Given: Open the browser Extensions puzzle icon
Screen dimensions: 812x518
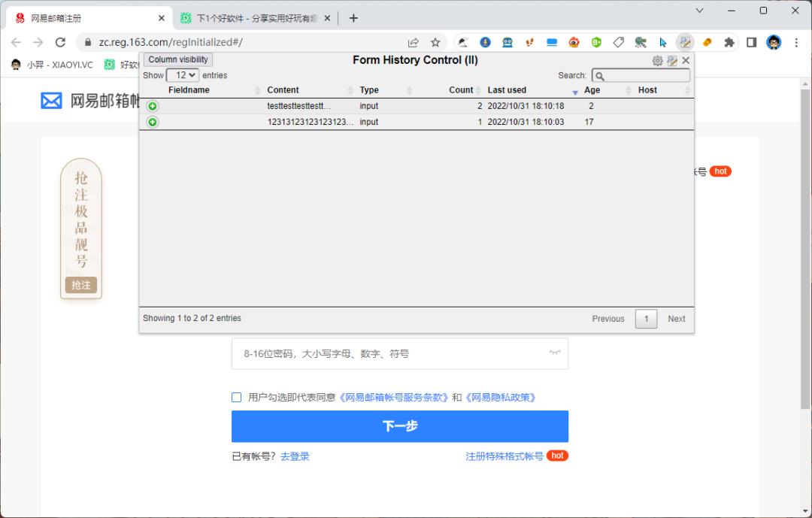Looking at the screenshot, I should (728, 42).
